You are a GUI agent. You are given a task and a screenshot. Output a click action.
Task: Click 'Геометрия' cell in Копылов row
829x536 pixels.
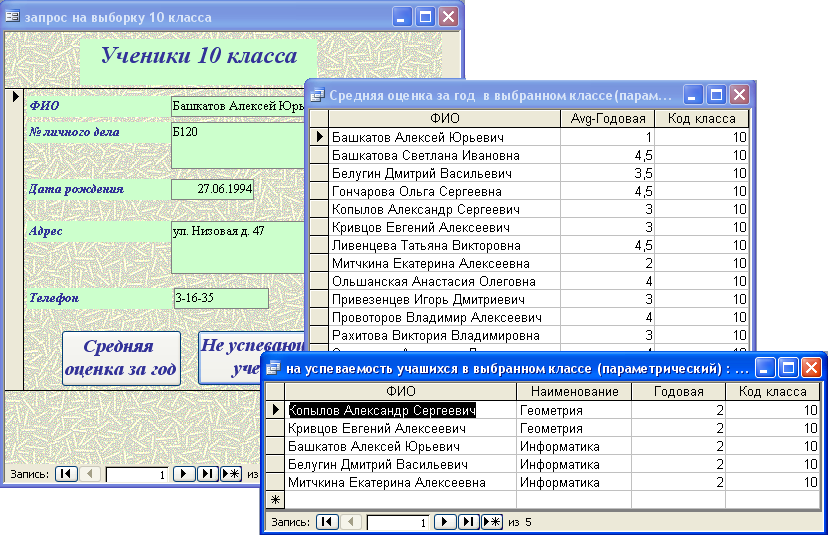tap(574, 410)
